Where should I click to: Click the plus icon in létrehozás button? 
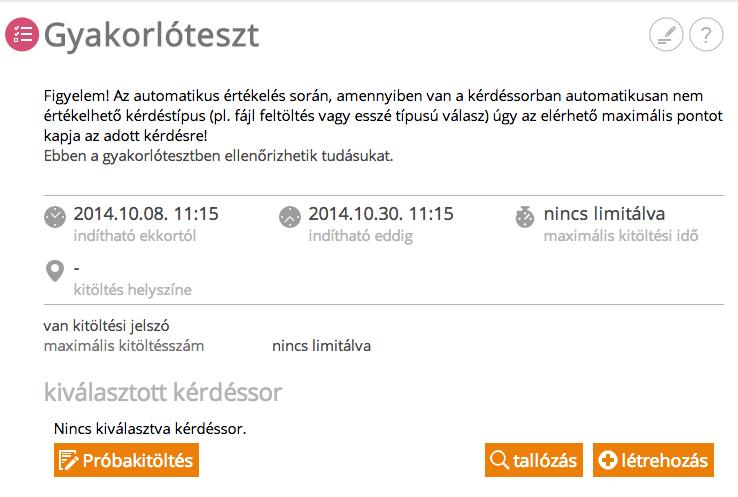(x=608, y=460)
